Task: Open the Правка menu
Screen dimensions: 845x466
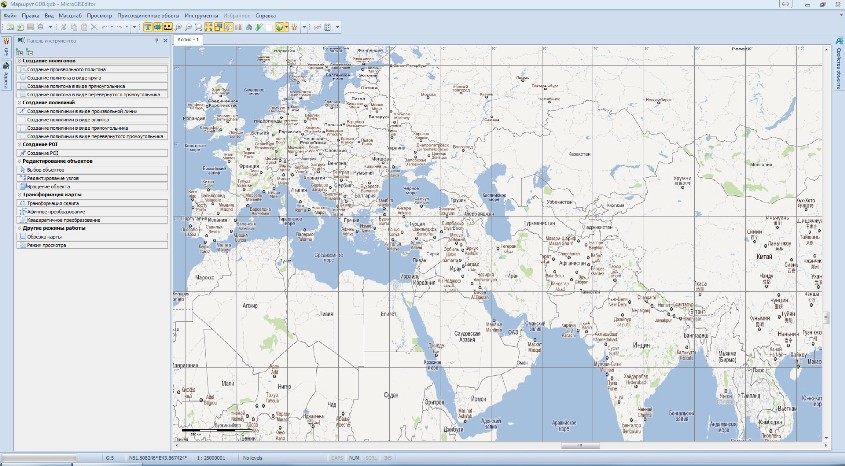Action: coord(31,16)
